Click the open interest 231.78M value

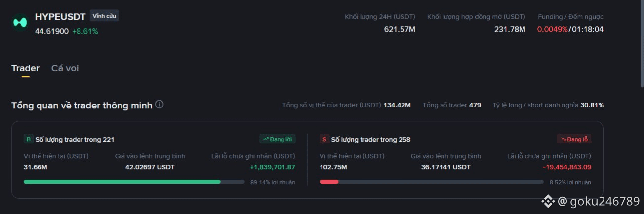tap(510, 29)
